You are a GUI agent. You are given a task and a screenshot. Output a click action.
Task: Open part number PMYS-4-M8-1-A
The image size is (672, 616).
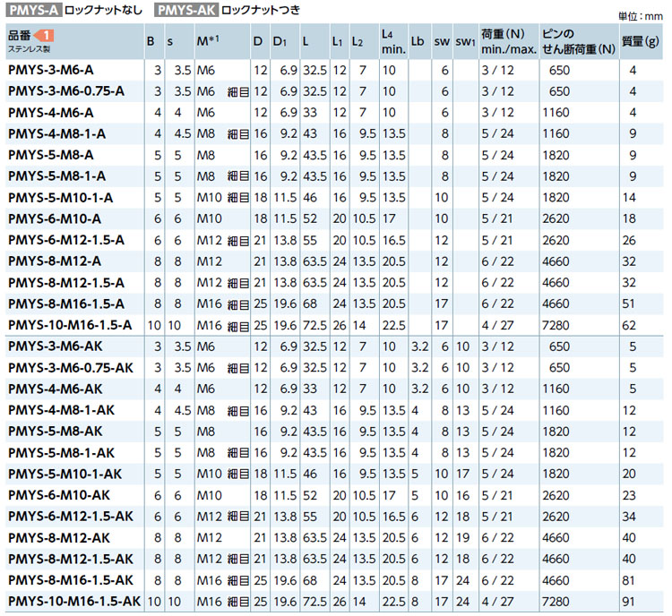pos(56,133)
